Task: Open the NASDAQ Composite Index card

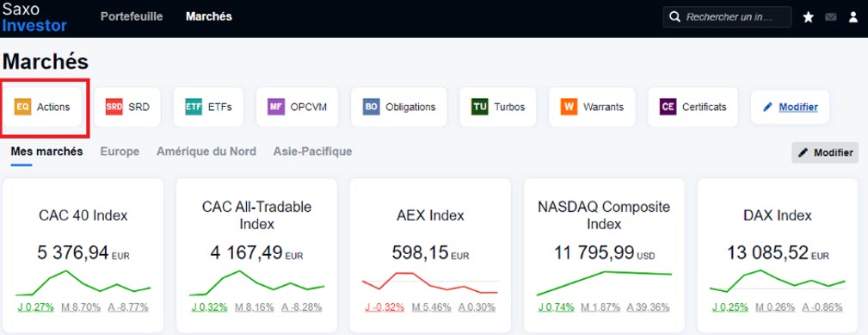Action: pyautogui.click(x=604, y=255)
